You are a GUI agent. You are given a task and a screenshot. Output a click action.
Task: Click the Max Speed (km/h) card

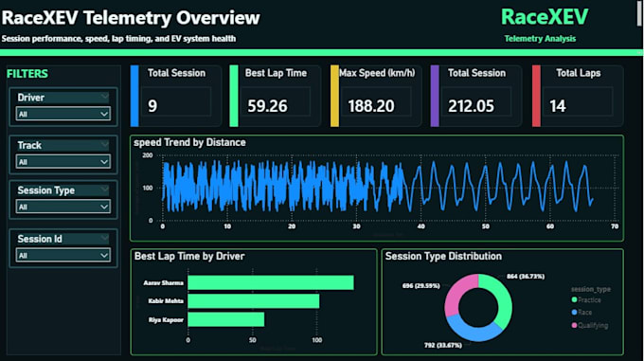click(376, 96)
